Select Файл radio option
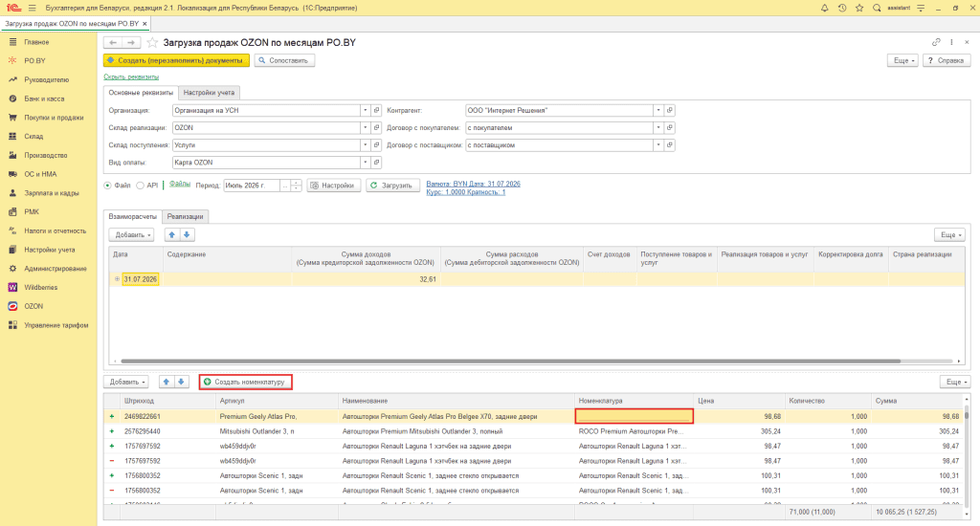 [x=107, y=186]
